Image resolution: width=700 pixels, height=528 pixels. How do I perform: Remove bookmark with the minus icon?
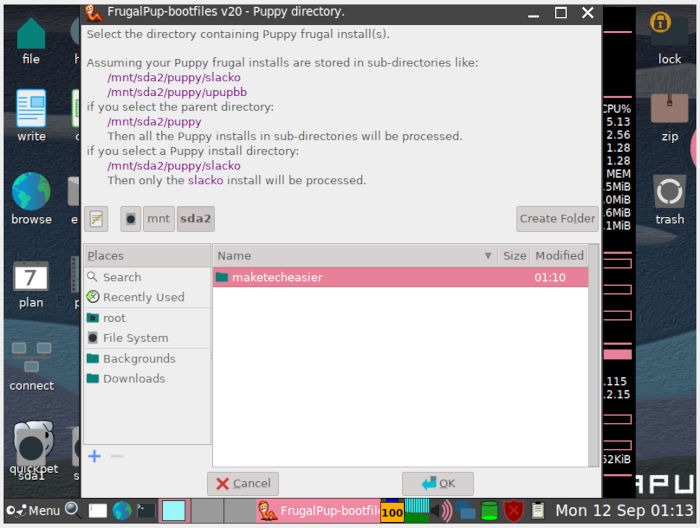(x=117, y=456)
